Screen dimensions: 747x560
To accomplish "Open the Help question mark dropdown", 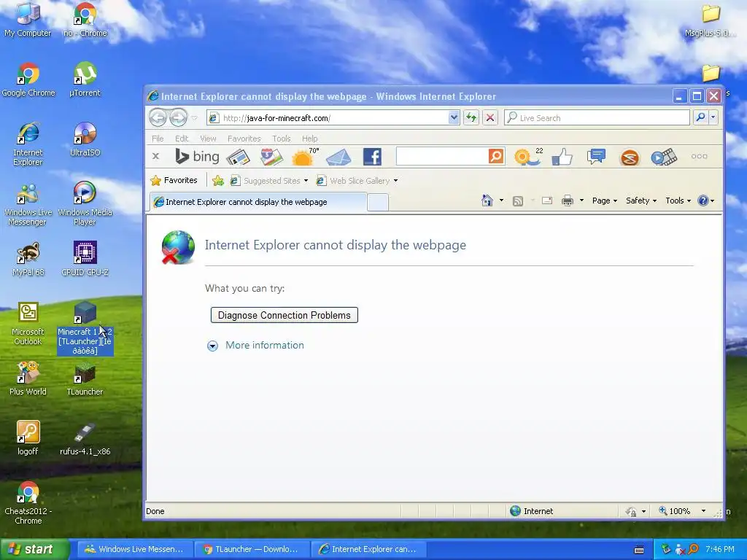I will click(x=706, y=201).
